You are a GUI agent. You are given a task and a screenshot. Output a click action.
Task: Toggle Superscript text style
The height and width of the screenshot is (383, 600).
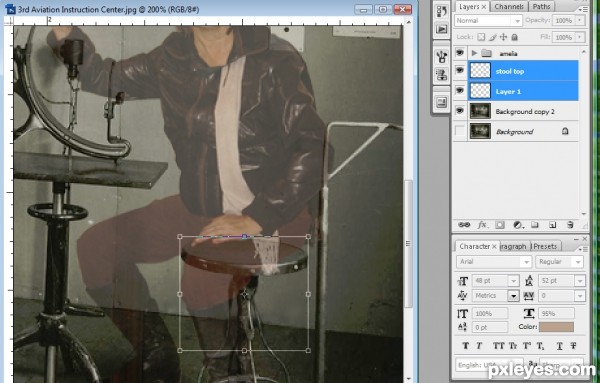[527, 346]
